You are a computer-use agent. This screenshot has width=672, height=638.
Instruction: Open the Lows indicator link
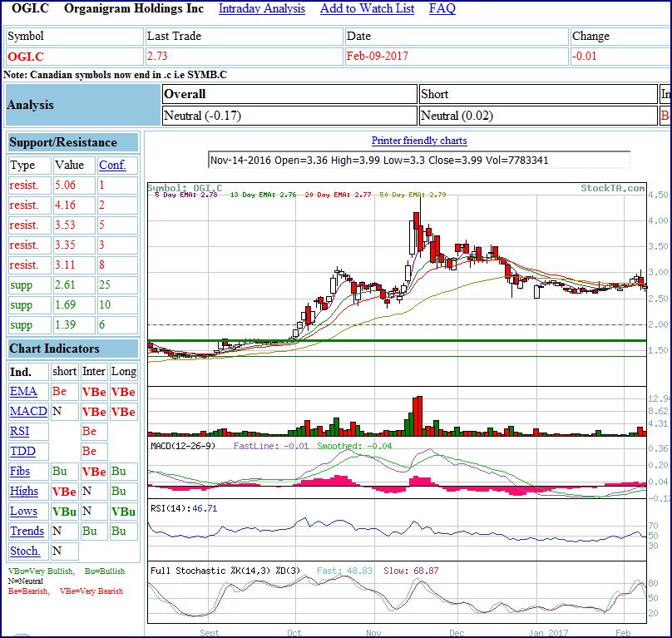(x=23, y=512)
